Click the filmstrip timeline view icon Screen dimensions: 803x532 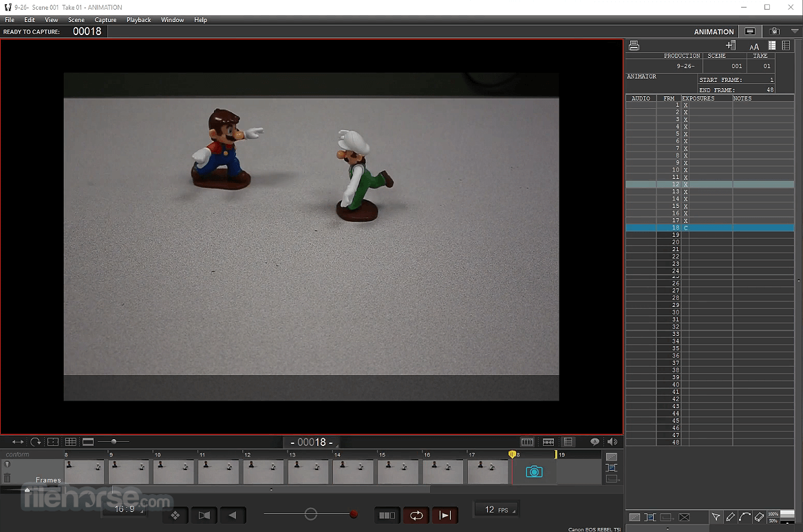[527, 442]
